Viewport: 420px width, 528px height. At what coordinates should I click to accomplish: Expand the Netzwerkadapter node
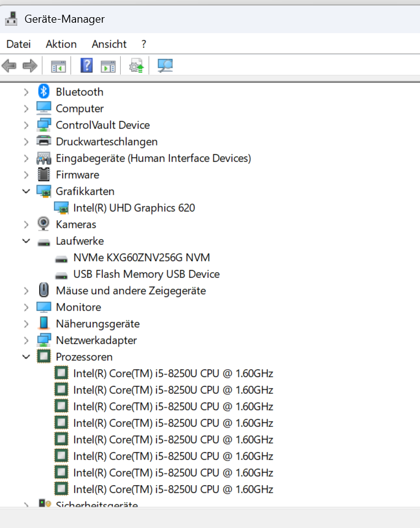click(x=26, y=340)
